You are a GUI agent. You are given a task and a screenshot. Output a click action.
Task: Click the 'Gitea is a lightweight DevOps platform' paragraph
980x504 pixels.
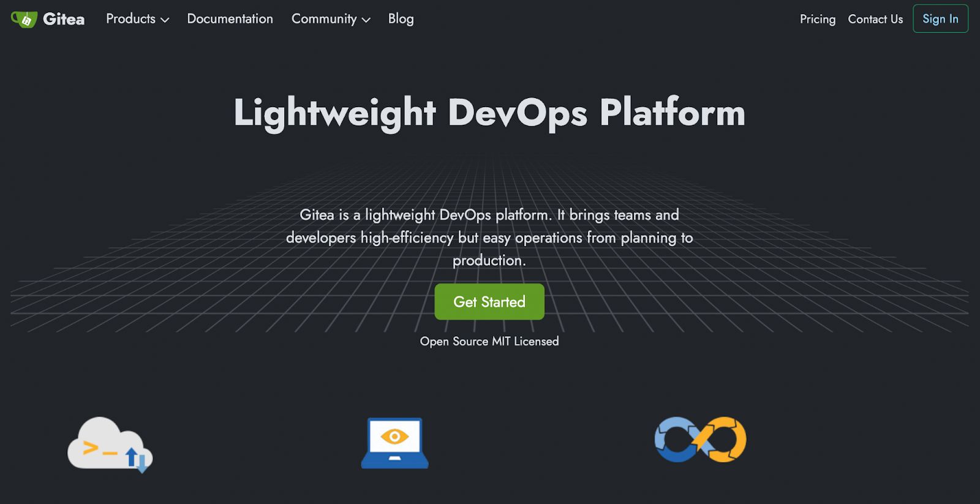[x=489, y=238]
